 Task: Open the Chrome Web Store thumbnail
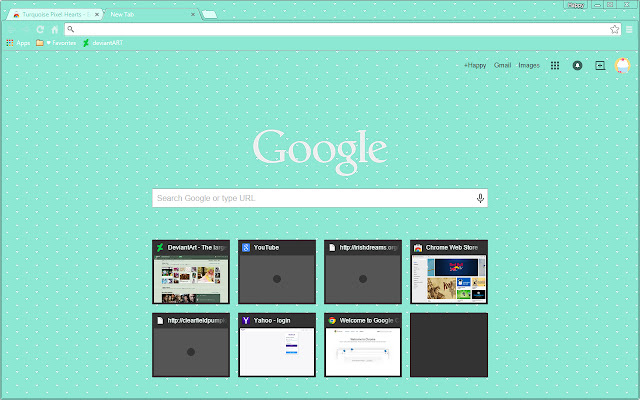pos(449,272)
